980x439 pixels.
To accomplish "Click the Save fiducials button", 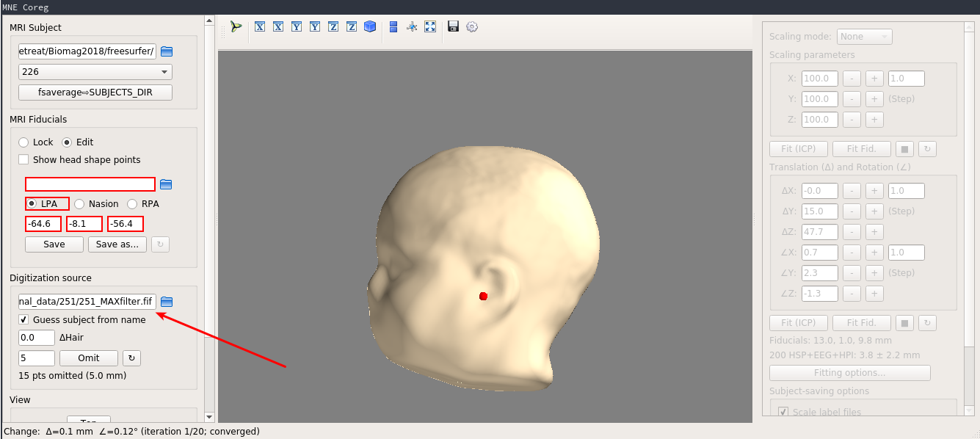I will point(54,244).
